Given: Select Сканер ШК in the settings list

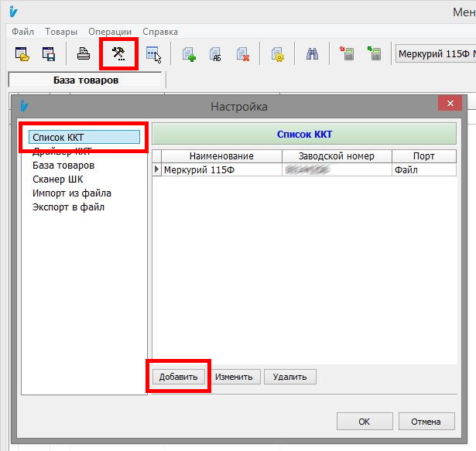Looking at the screenshot, I should pyautogui.click(x=57, y=179).
